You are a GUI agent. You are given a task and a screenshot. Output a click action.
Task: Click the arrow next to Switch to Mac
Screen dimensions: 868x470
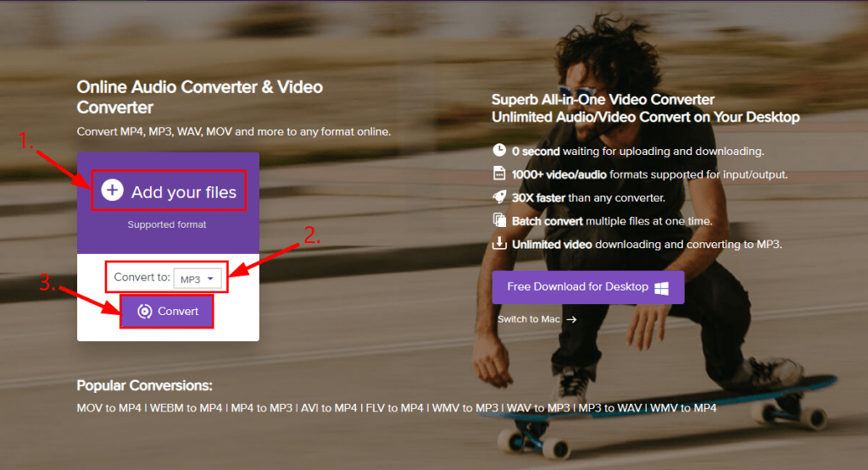[572, 319]
